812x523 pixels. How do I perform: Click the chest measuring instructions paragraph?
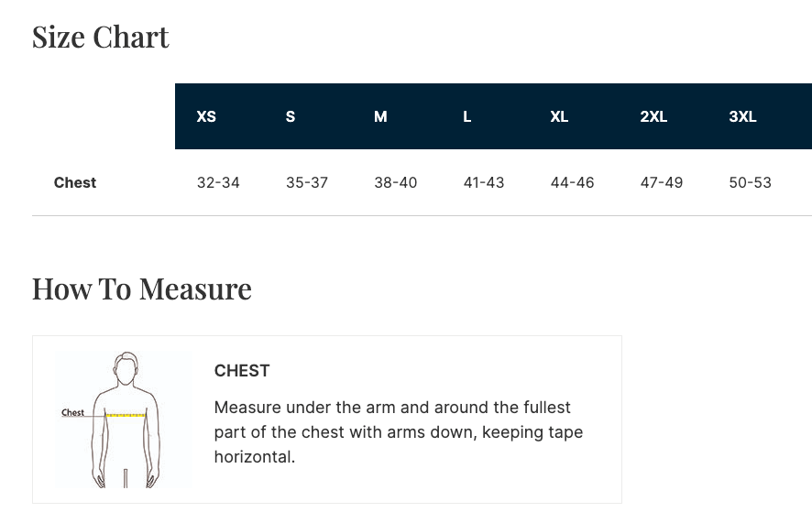pos(399,431)
